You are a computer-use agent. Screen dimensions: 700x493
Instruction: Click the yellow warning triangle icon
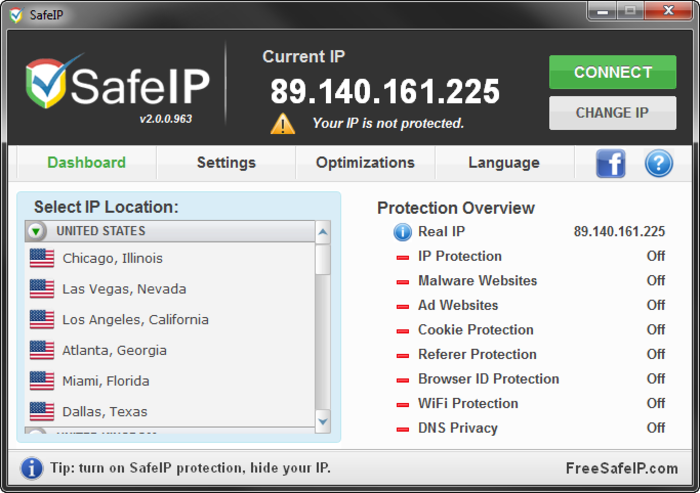283,124
